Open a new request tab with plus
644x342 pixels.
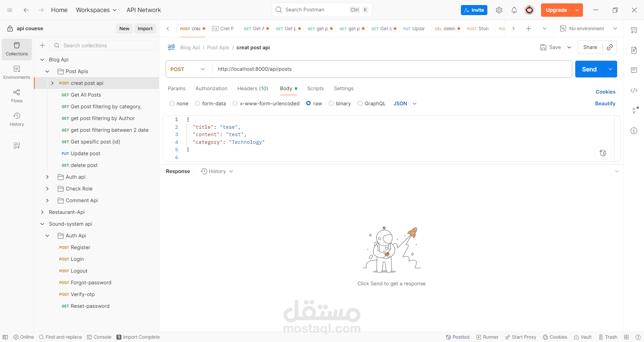click(x=529, y=28)
